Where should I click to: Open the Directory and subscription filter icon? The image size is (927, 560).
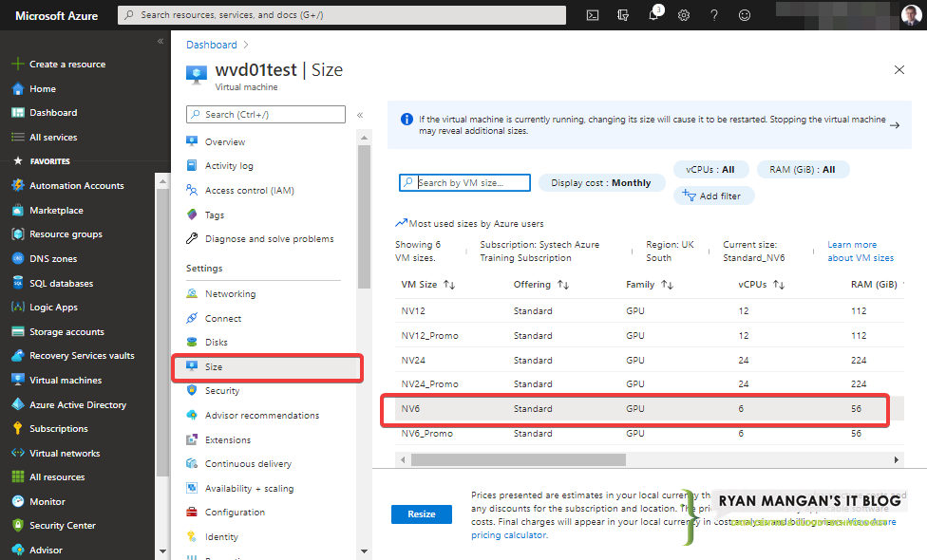pyautogui.click(x=622, y=15)
